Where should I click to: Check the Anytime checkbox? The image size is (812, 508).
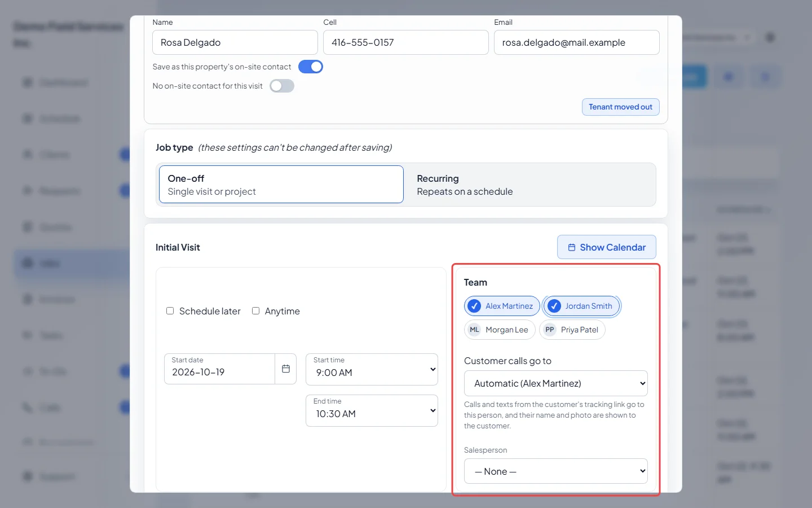255,311
